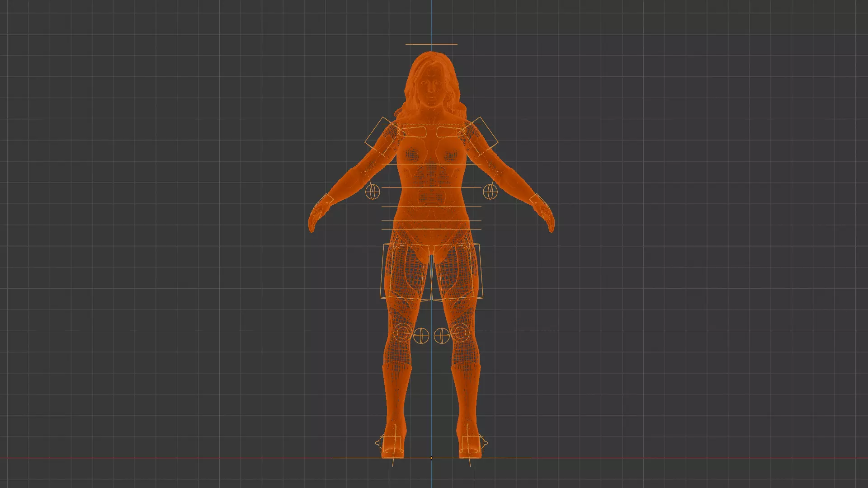This screenshot has width=868, height=488.
Task: Select rounded clavicle control on screen-left shoulder
Action: pos(411,131)
